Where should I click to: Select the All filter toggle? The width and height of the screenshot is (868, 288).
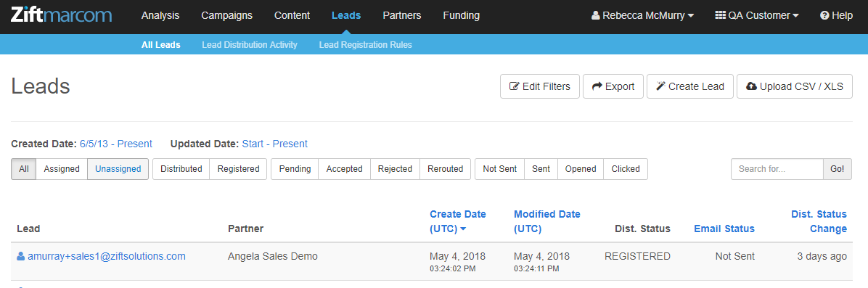(24, 169)
